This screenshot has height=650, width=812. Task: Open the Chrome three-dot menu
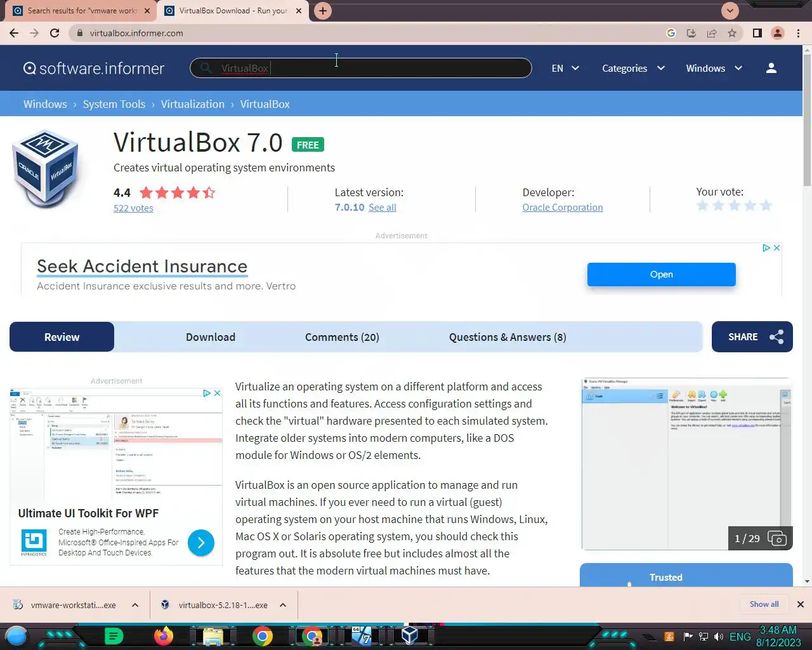pyautogui.click(x=799, y=33)
